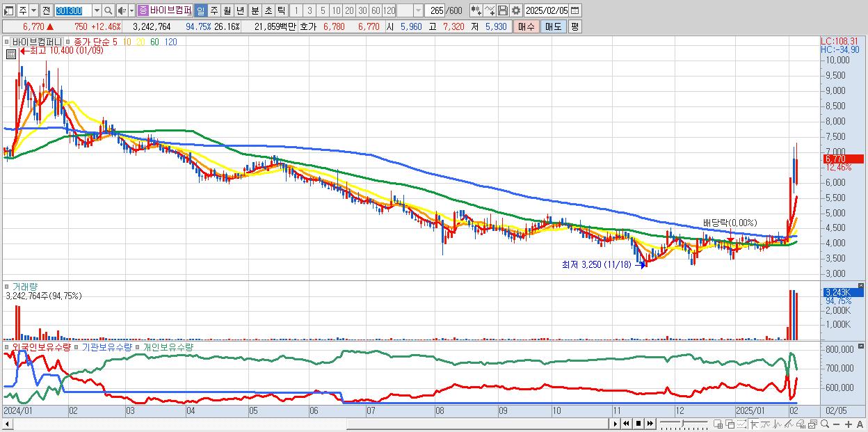Click the date field 2025/02/05
Image resolution: width=868 pixels, height=432 pixels.
(x=547, y=10)
